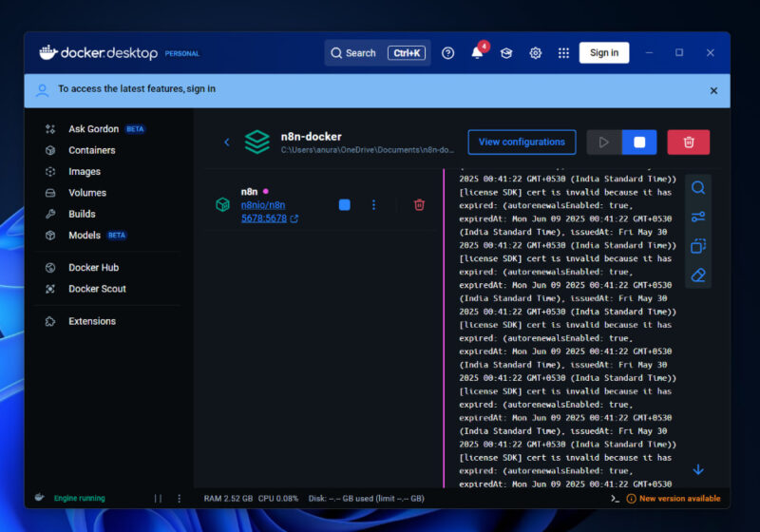Click the Engine running whale icon
760x532 pixels.
[x=40, y=497]
